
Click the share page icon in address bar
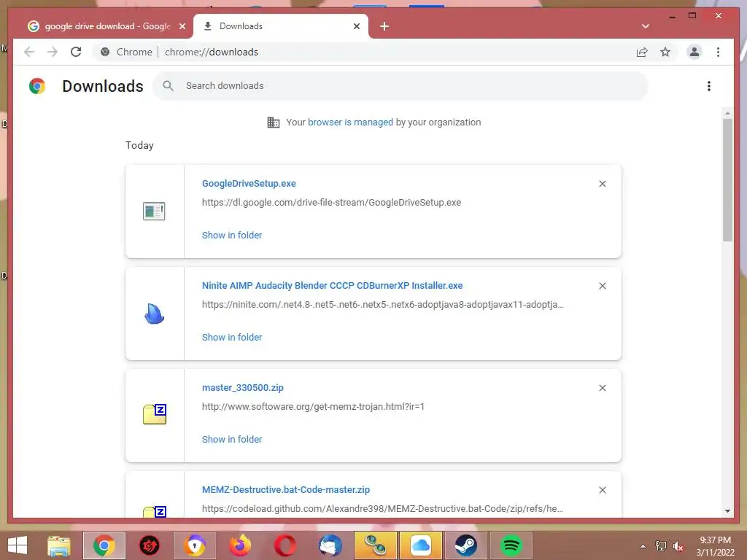coord(642,52)
